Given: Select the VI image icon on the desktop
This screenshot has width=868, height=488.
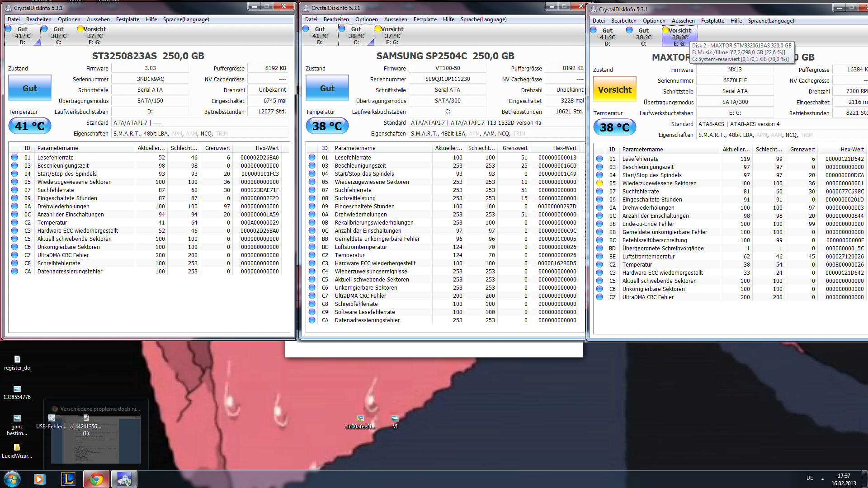Looking at the screenshot, I should coord(395,419).
